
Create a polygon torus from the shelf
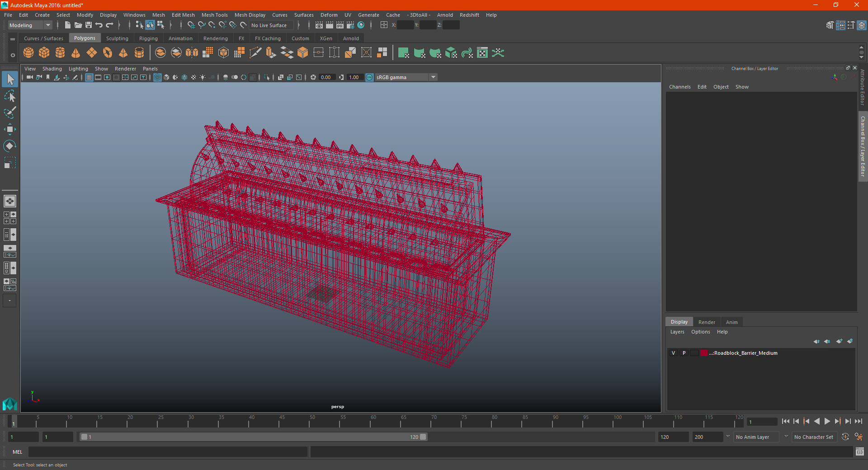point(108,53)
